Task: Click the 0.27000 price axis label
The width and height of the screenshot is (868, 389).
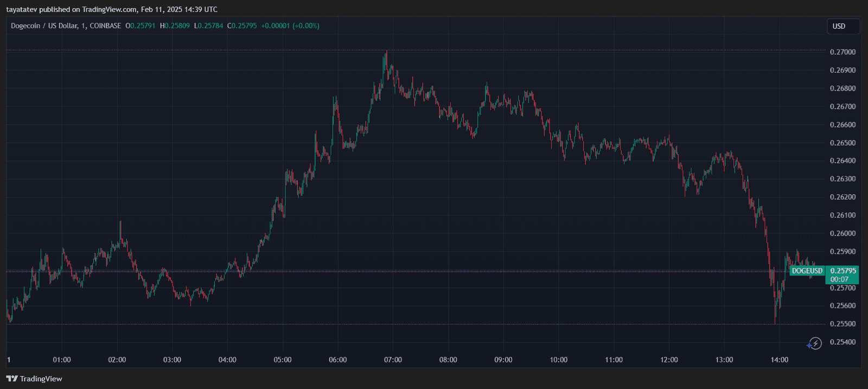Action: [x=843, y=52]
